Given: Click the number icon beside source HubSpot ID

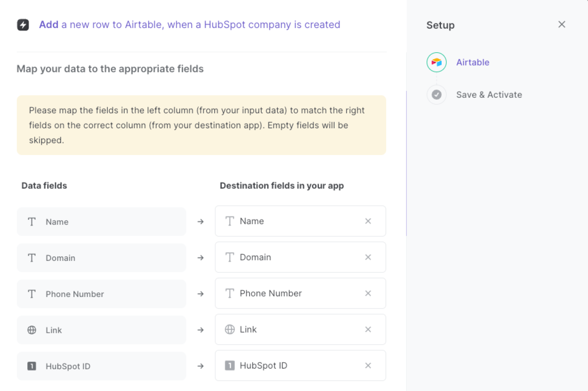Looking at the screenshot, I should pos(32,366).
